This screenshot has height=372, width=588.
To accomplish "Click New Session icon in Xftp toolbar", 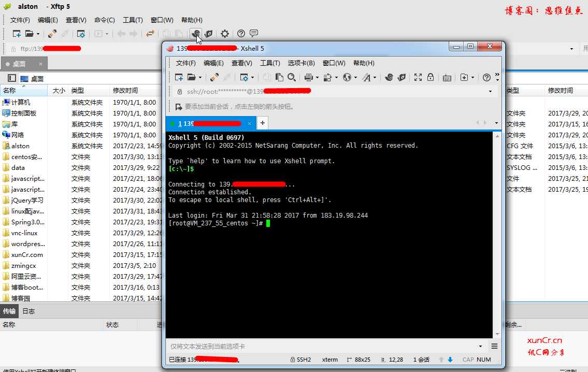I will [17, 34].
